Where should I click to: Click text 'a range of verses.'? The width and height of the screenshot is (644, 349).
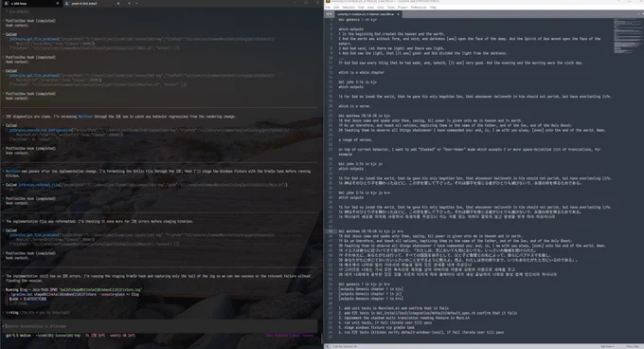(x=355, y=139)
